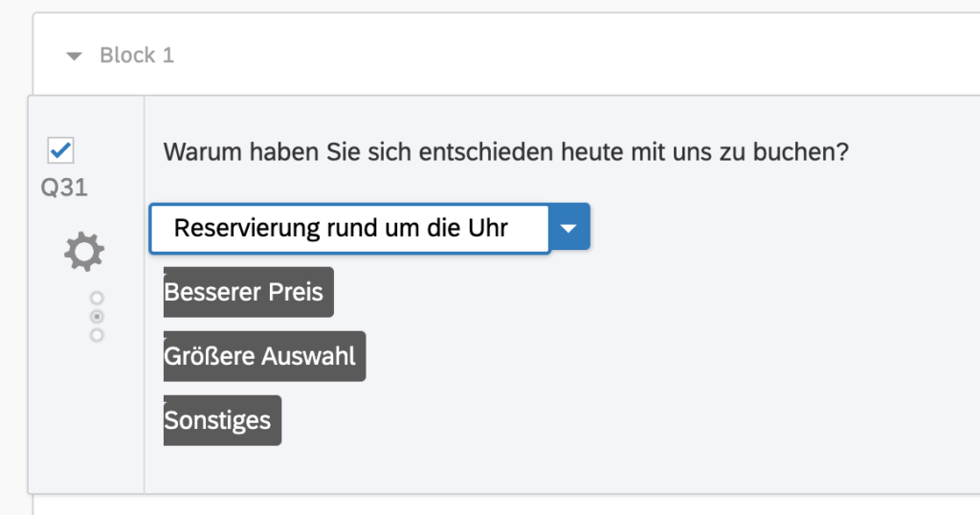This screenshot has width=980, height=515.
Task: Edit the question text 'Warum haben Sie sich...'
Action: click(x=506, y=152)
